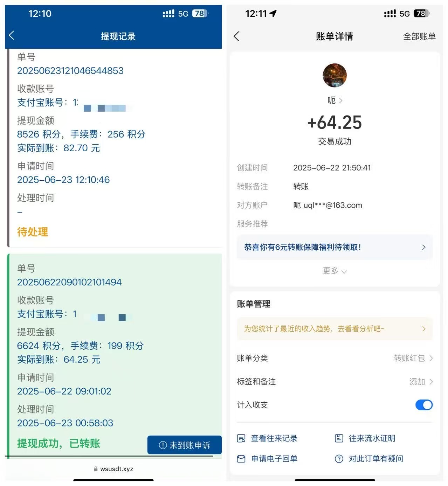Select order number 20250623121046544853
The image size is (448, 486).
(x=70, y=71)
